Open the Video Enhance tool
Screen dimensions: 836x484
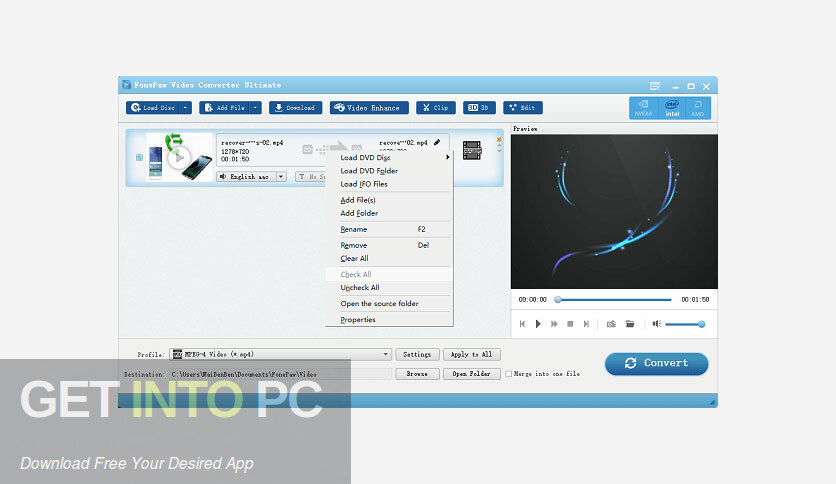click(369, 108)
